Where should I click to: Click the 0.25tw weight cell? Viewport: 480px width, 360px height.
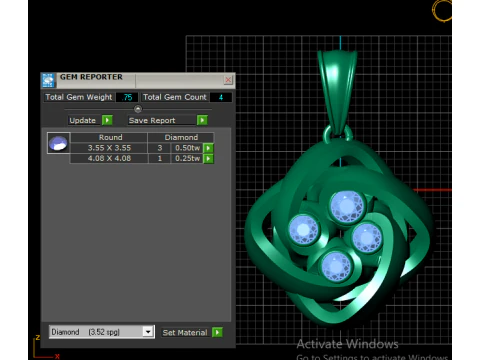tap(187, 158)
